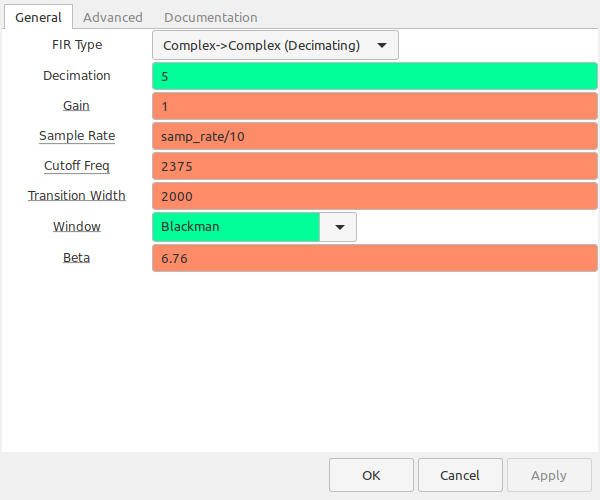Switch to the Advanced tab
Image resolution: width=600 pixels, height=500 pixels.
(112, 17)
